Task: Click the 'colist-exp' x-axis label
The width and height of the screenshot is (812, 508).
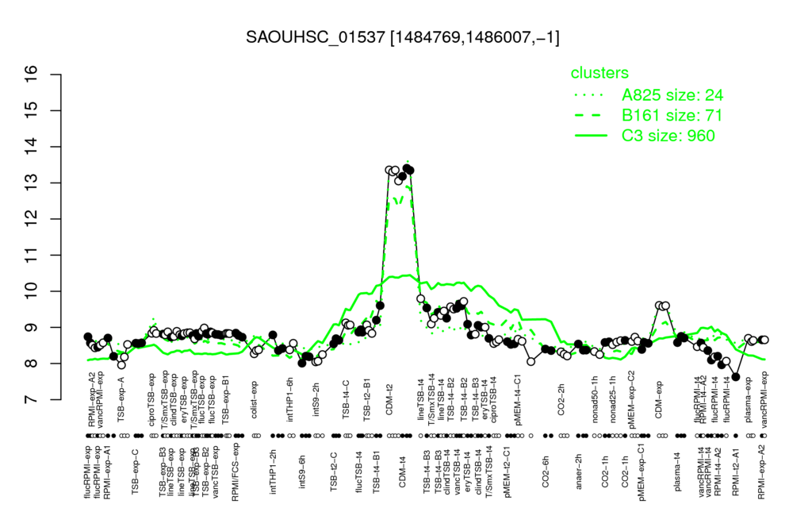Action: click(x=255, y=398)
